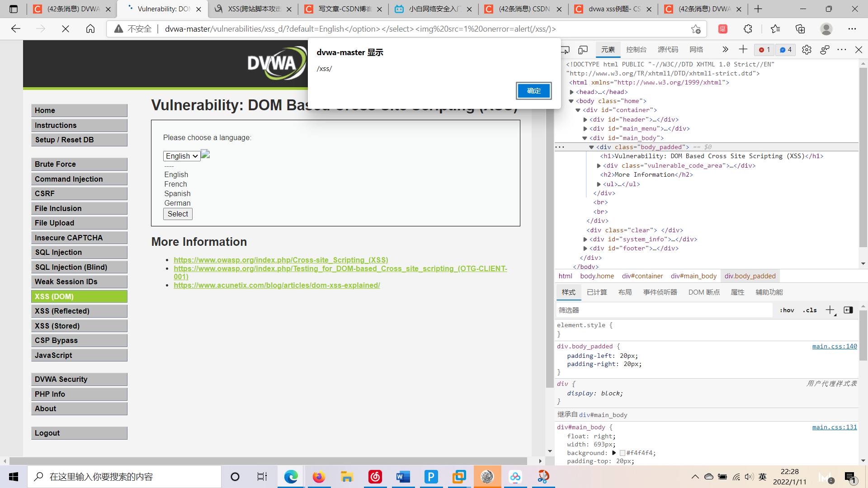Add new style rule plus icon
This screenshot has width=868, height=488.
830,310
